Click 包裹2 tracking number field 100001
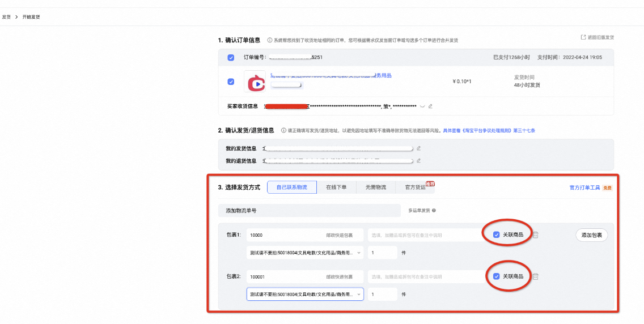The height and width of the screenshot is (324, 644). [x=305, y=276]
